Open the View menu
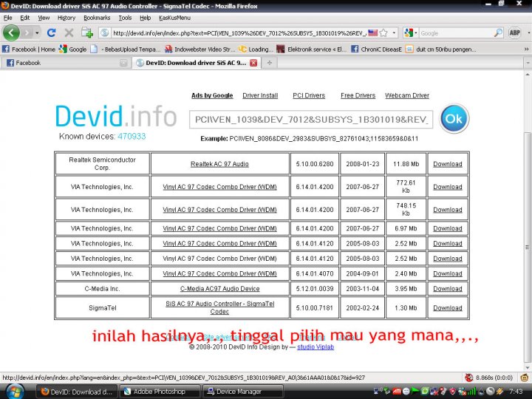Viewport: 532px width, 399px height. (x=44, y=18)
